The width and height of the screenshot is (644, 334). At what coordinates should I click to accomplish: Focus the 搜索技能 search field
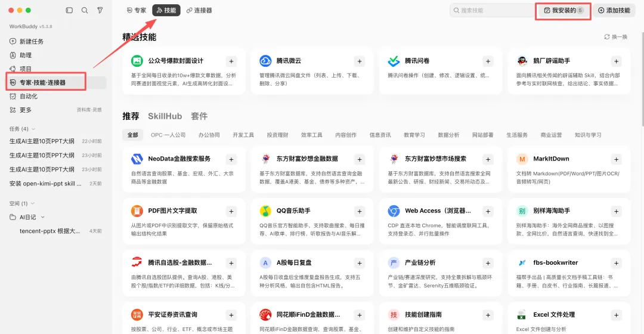pyautogui.click(x=492, y=10)
